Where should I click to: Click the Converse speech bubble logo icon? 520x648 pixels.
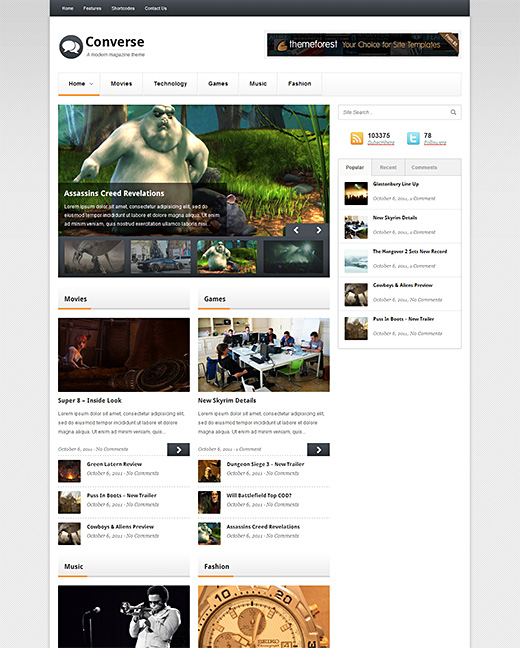[x=71, y=47]
